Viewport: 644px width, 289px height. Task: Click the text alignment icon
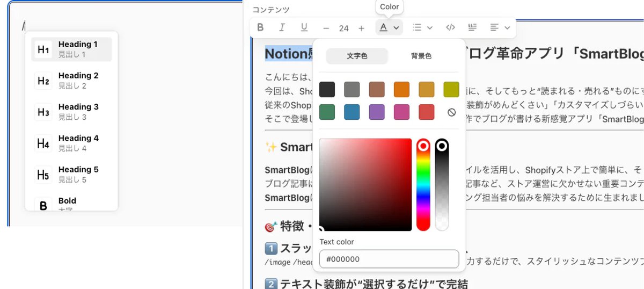(x=494, y=27)
